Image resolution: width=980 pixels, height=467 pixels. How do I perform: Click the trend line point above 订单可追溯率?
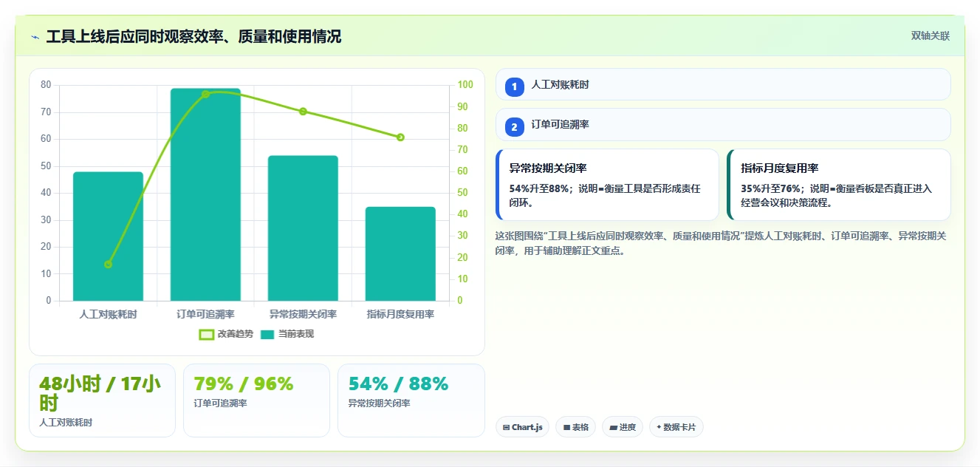(x=205, y=94)
